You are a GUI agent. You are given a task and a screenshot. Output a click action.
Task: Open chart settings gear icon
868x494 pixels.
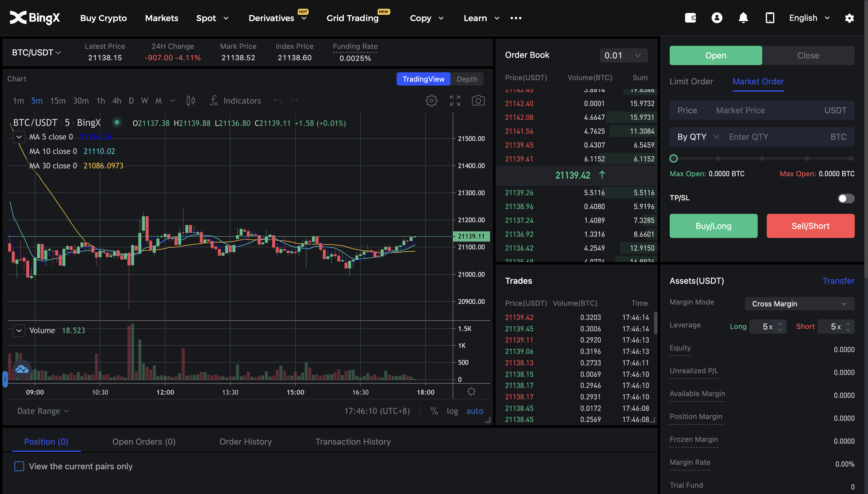point(432,101)
